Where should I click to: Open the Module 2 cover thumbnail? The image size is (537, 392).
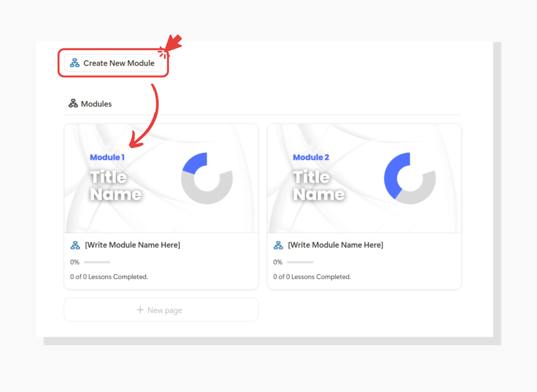coord(364,178)
